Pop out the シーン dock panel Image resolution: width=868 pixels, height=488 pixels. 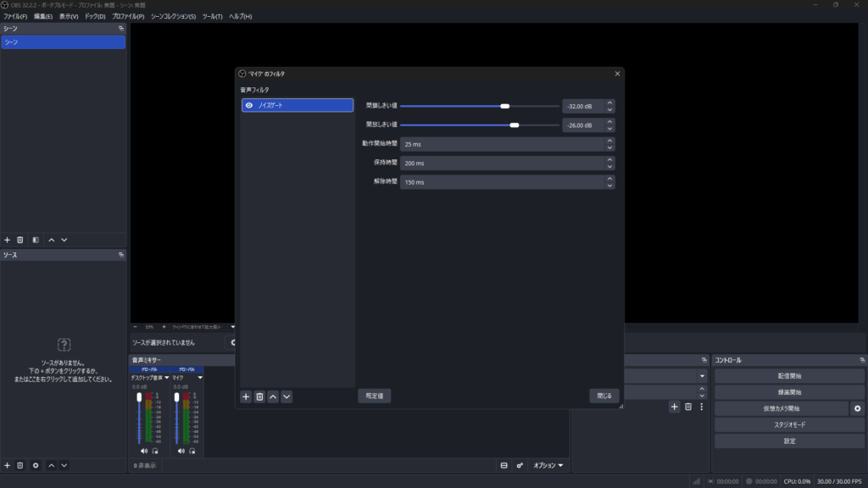(x=120, y=28)
